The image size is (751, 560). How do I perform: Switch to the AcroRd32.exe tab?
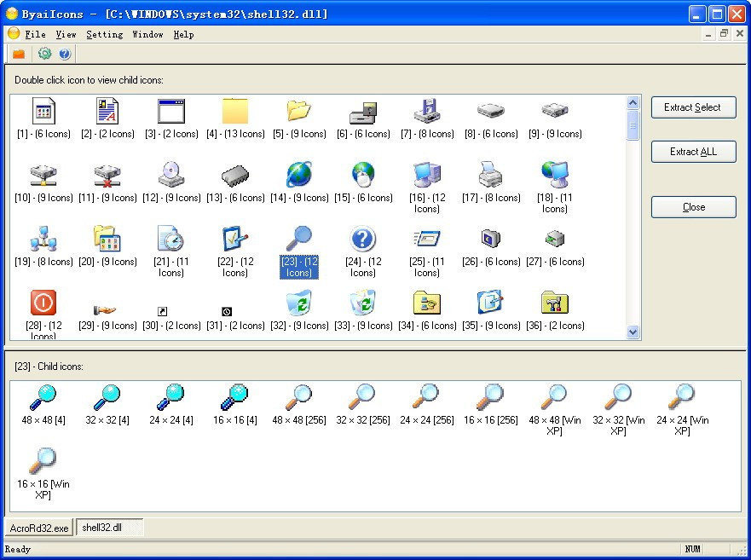pyautogui.click(x=39, y=528)
